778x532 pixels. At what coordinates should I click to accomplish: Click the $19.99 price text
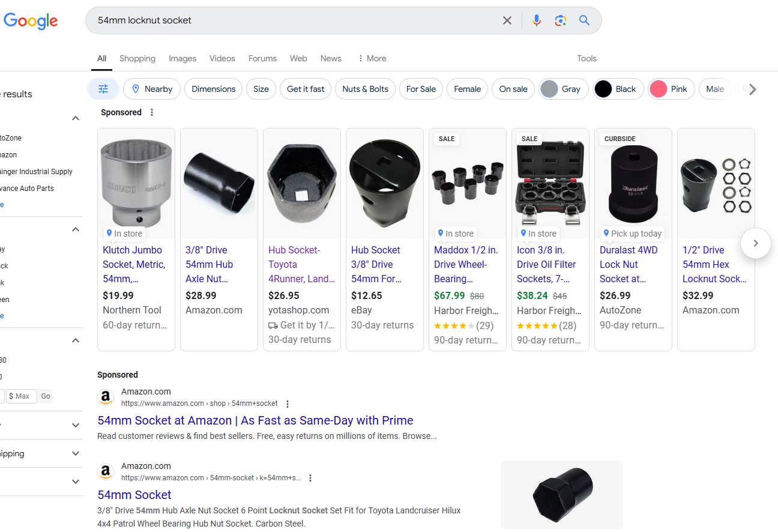pyautogui.click(x=118, y=295)
